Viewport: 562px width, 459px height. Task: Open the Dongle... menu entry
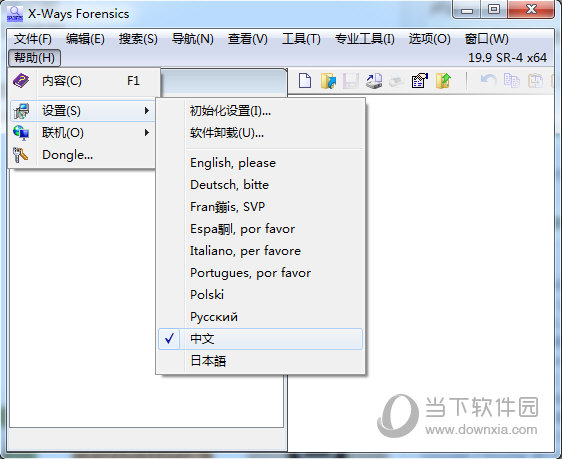[83, 155]
